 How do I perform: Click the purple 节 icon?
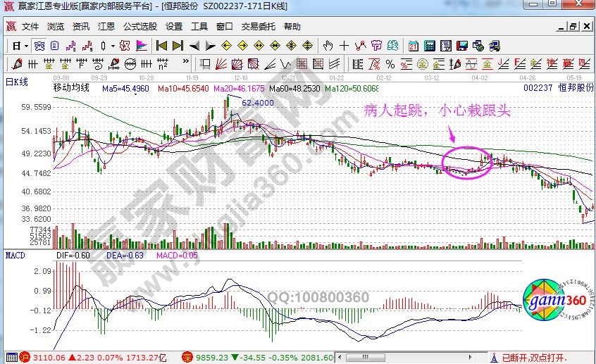click(x=377, y=46)
